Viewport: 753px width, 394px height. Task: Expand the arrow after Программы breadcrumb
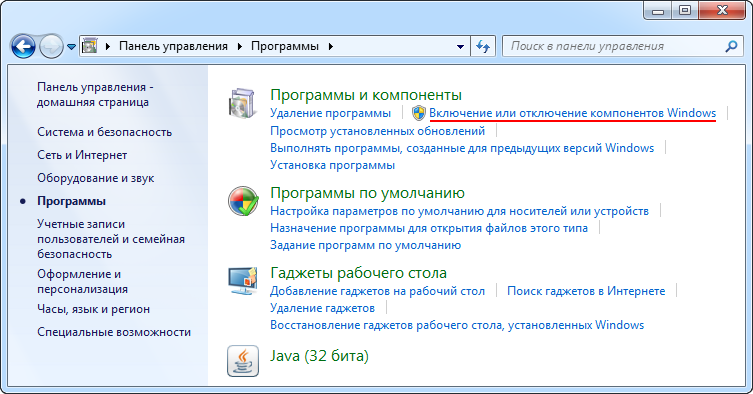point(330,46)
